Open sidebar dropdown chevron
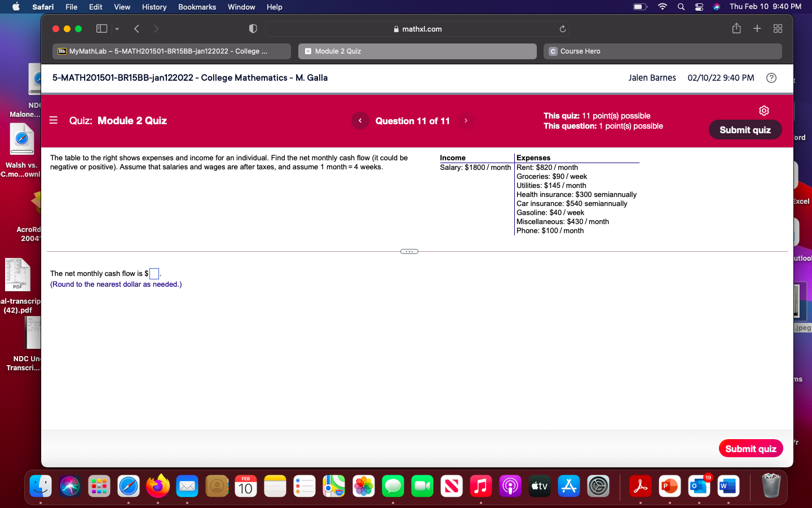 (117, 28)
